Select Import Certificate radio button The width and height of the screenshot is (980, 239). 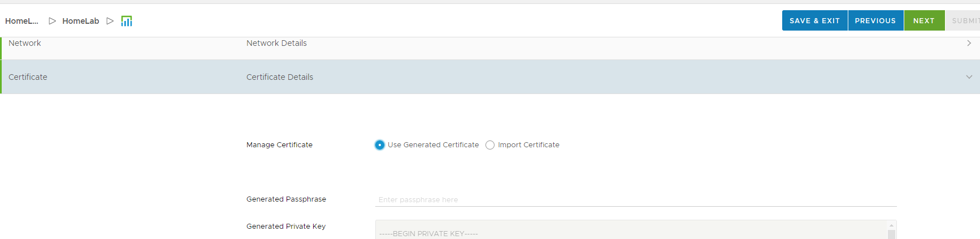point(490,145)
